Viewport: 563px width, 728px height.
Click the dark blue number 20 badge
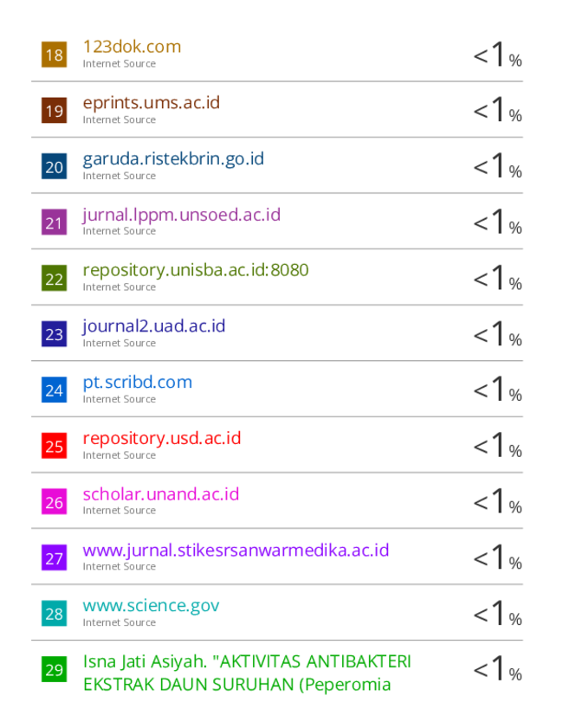(x=54, y=166)
